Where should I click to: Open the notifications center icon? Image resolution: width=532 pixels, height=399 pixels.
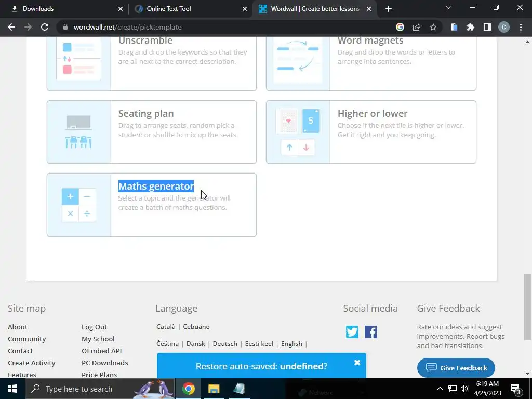[x=516, y=389]
